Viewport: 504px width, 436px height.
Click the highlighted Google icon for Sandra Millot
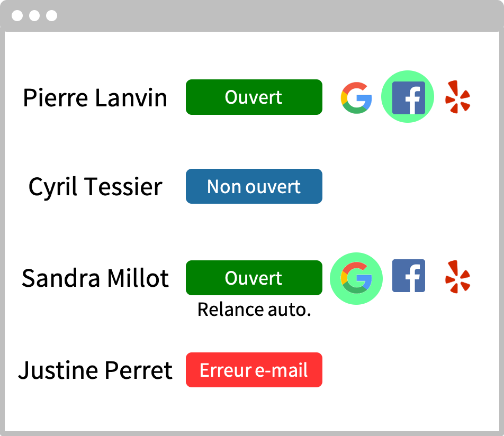[356, 278]
